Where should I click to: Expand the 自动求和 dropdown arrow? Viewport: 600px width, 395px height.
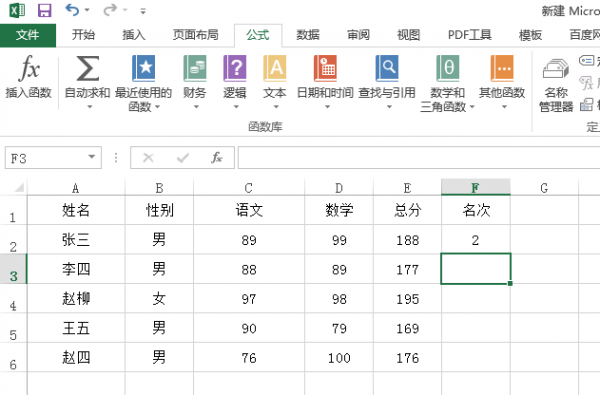tap(90, 107)
